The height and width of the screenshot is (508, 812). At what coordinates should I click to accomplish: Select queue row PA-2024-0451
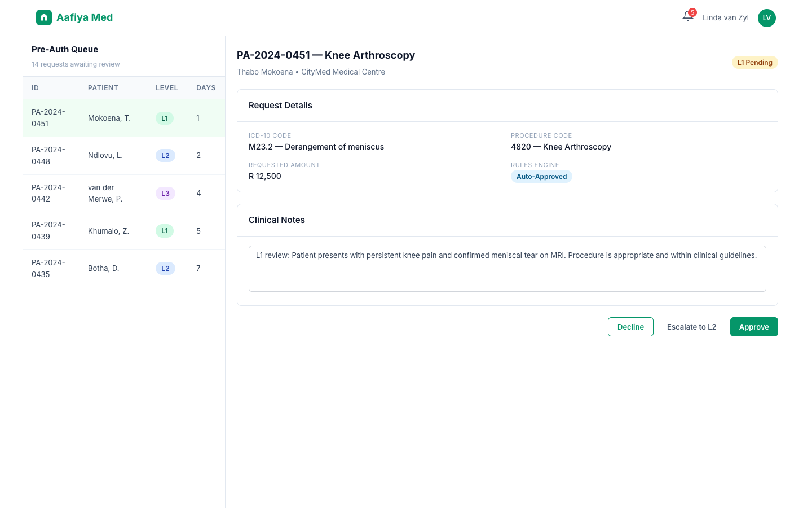pyautogui.click(x=124, y=118)
